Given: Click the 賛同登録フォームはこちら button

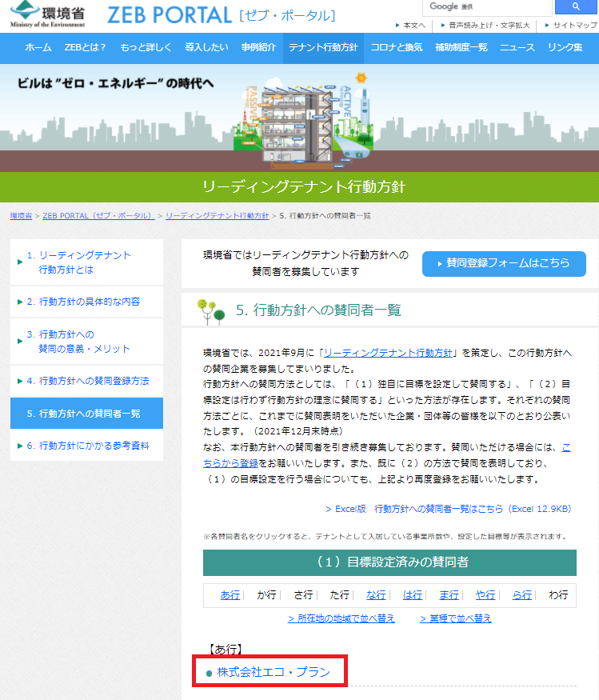Looking at the screenshot, I should pyautogui.click(x=504, y=263).
